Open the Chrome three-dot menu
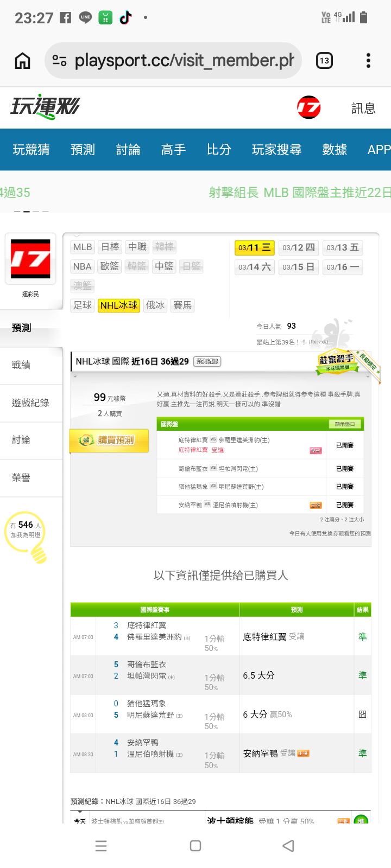Screen dimensions: 391x868 pos(368,61)
